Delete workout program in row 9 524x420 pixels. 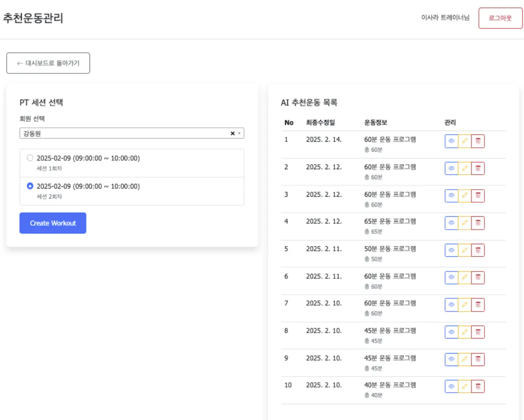[x=478, y=359]
